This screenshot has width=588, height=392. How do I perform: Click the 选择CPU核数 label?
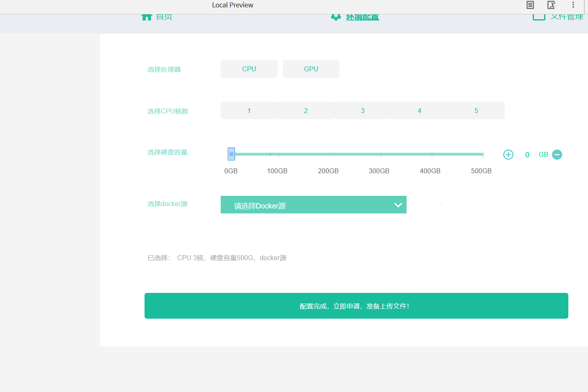pyautogui.click(x=168, y=111)
